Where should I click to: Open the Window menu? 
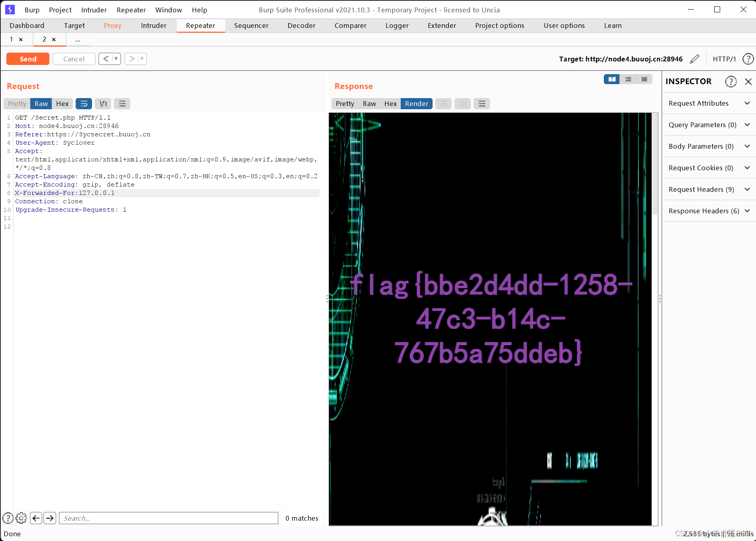coord(168,10)
